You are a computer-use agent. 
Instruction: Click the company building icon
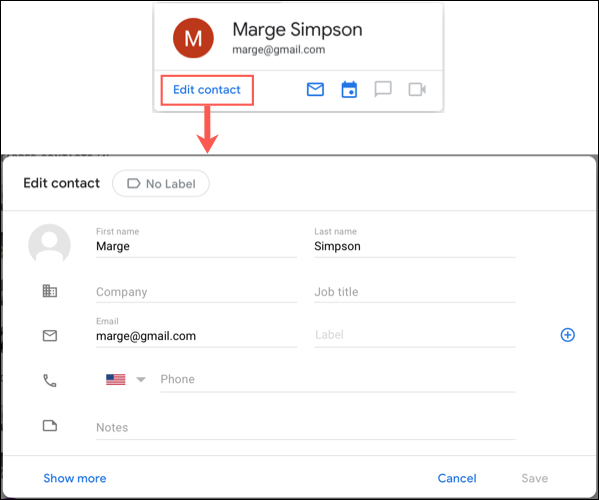50,291
